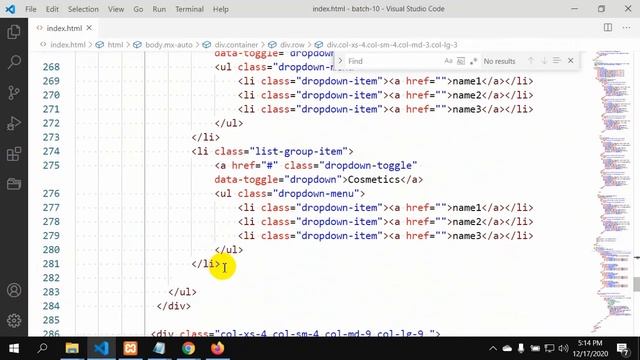Viewport: 640px width, 360px height.
Task: Click the taskbar clock showing 5:14 PM
Action: [590, 349]
